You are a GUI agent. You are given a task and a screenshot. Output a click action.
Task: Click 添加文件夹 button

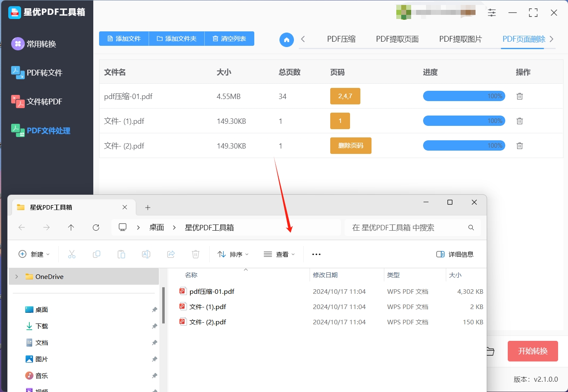click(x=177, y=38)
